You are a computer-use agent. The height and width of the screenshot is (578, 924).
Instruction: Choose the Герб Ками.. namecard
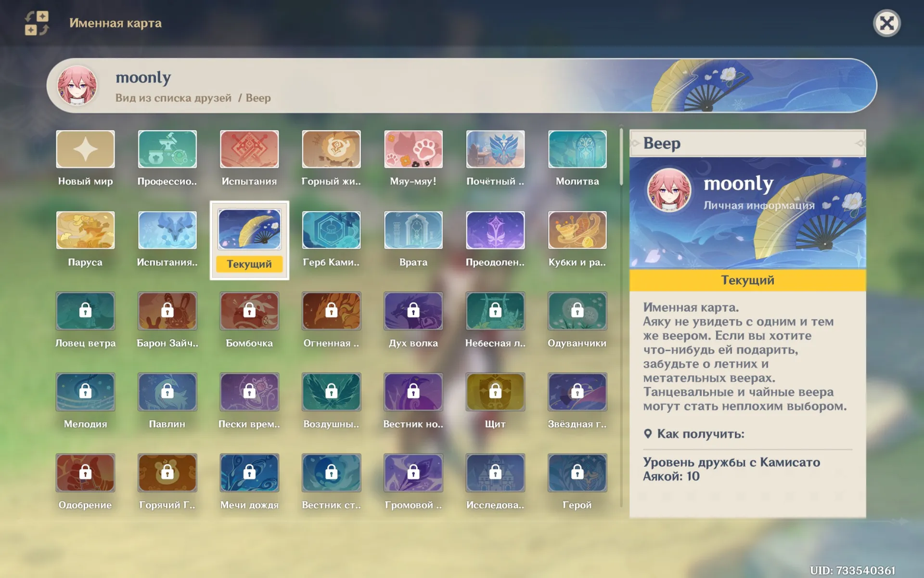tap(331, 230)
